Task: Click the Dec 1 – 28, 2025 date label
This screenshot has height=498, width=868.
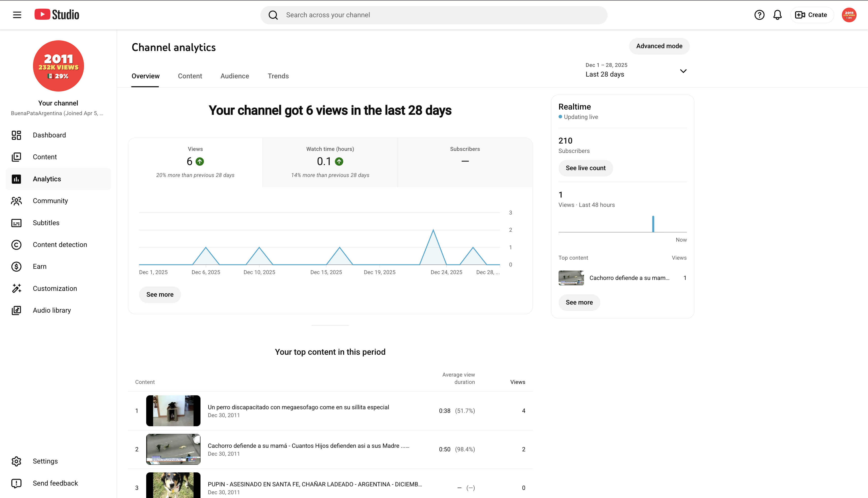Action: tap(607, 65)
